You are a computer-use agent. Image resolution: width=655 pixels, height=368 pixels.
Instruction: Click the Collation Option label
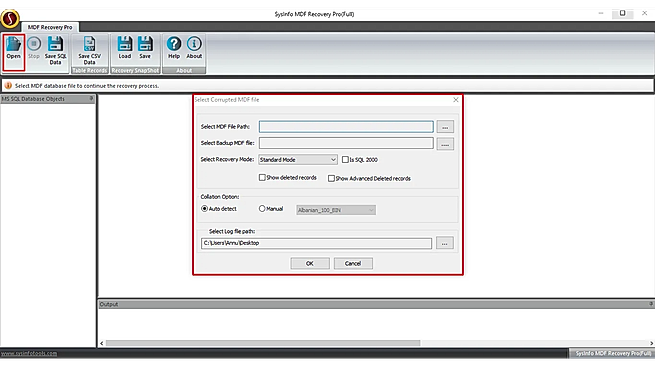[x=220, y=197]
